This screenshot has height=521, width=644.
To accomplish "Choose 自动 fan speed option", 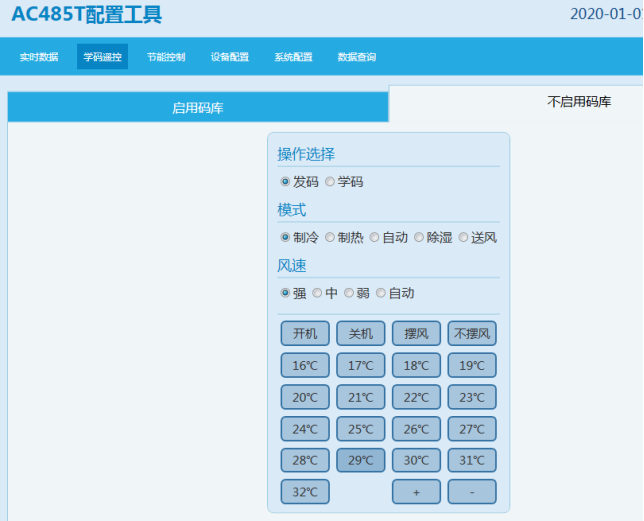I will (381, 293).
